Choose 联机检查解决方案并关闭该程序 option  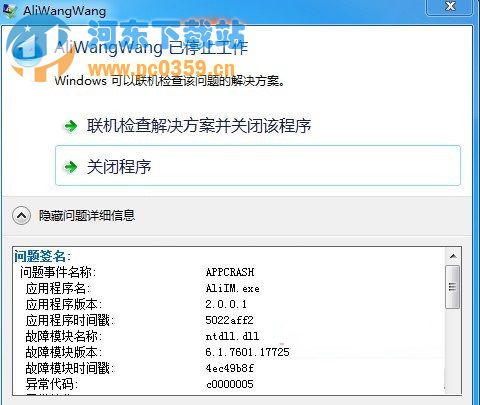click(199, 126)
